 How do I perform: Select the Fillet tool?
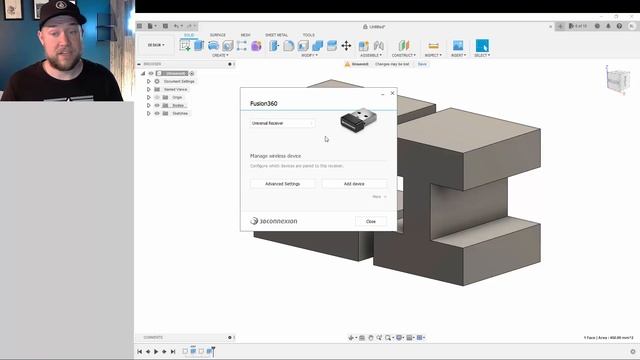click(x=289, y=46)
